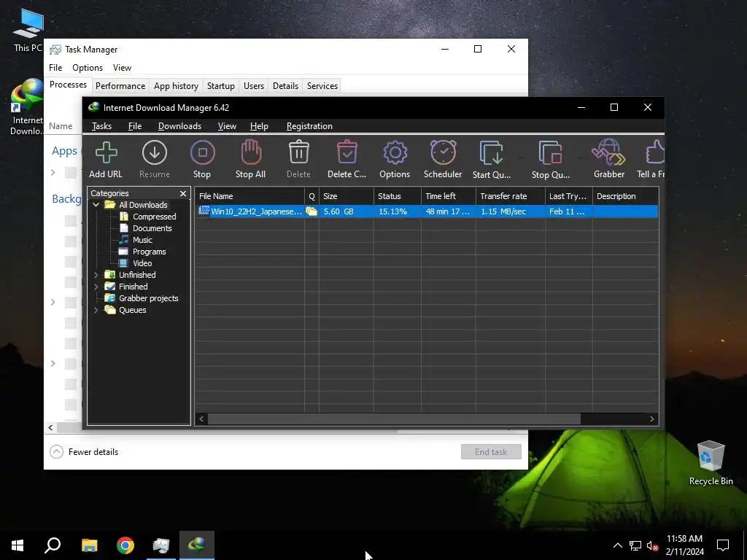
Task: Sort downloads by File Name column
Action: click(x=249, y=196)
